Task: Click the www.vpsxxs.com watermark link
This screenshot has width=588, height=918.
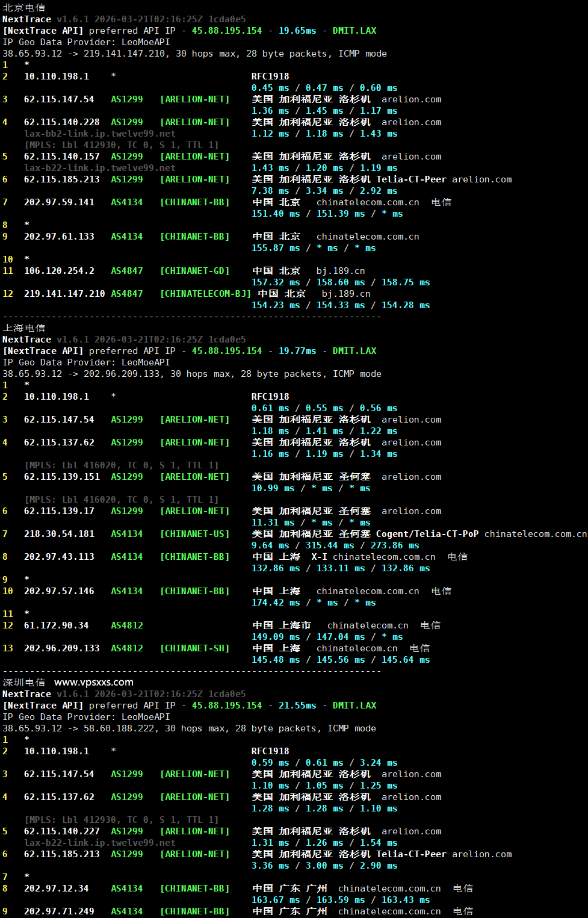Action: [x=93, y=682]
